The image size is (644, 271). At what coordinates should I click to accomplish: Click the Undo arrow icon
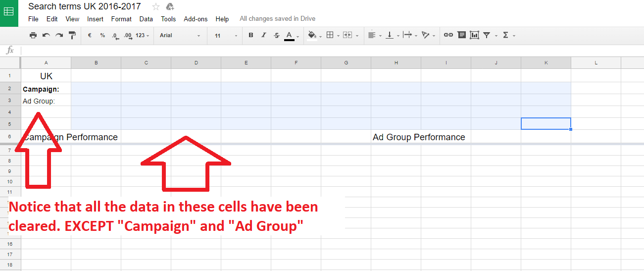point(46,35)
